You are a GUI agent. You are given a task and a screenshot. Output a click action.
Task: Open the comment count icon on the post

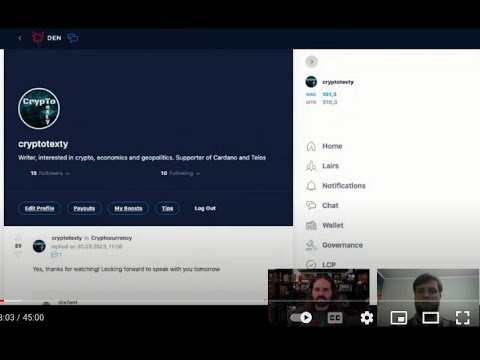point(56,255)
